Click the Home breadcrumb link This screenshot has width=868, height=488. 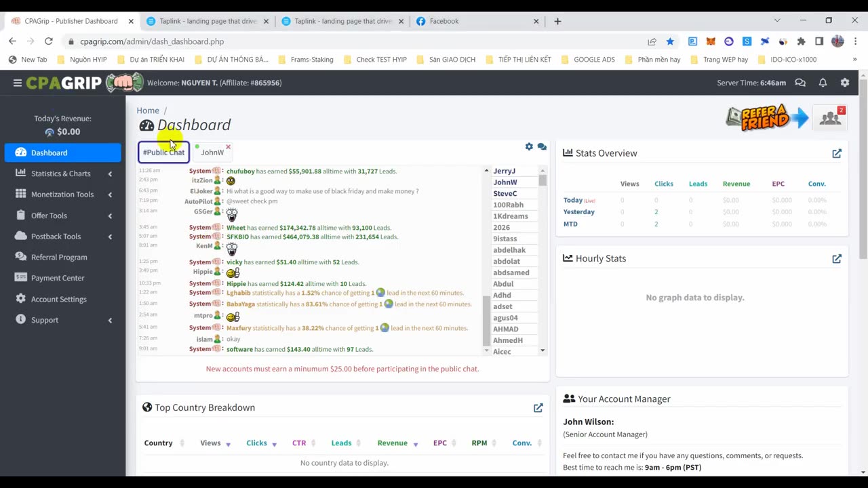point(148,110)
